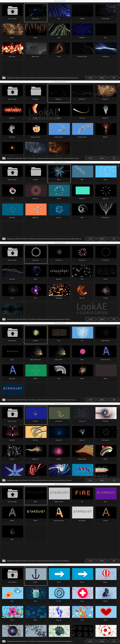Click Replace in the Text presets dialog
The image size is (120, 644).
tap(102, 561)
